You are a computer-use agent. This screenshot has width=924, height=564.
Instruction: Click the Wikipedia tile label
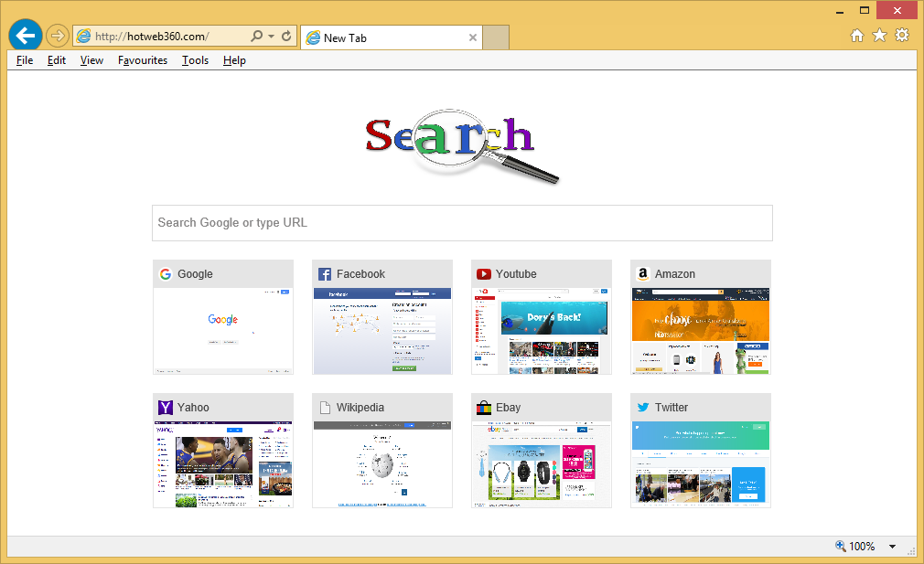click(x=360, y=408)
